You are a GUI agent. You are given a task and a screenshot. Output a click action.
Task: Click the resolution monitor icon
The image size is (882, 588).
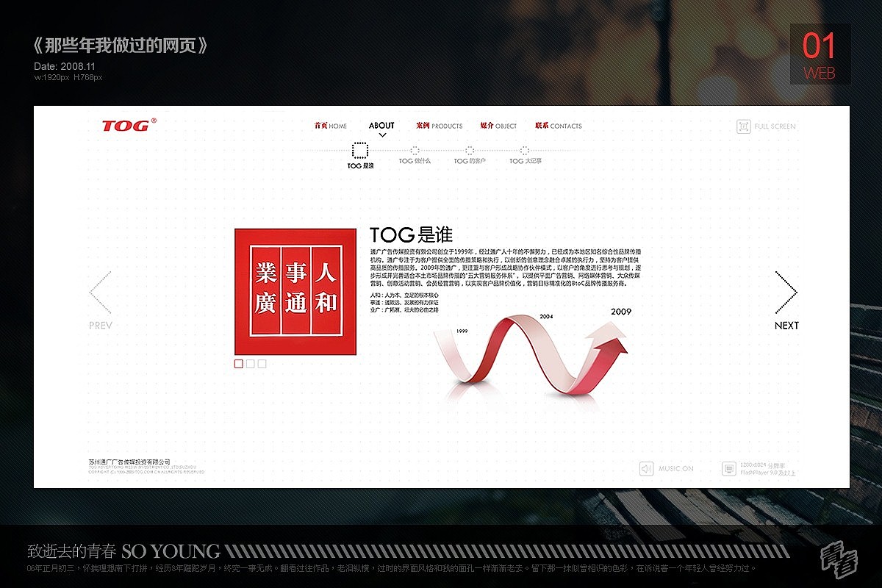pos(729,468)
